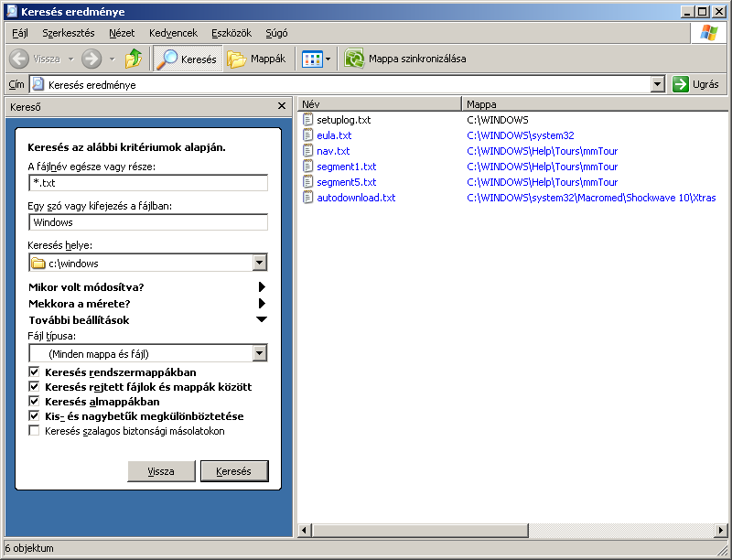The image size is (732, 560).
Task: Open the Forward button history dropdown
Action: click(x=112, y=59)
